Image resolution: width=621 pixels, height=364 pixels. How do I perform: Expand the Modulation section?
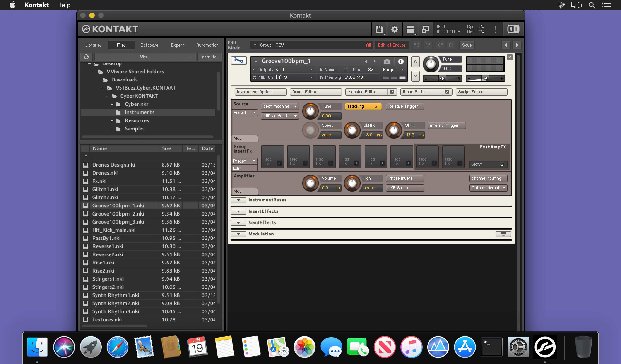[238, 234]
